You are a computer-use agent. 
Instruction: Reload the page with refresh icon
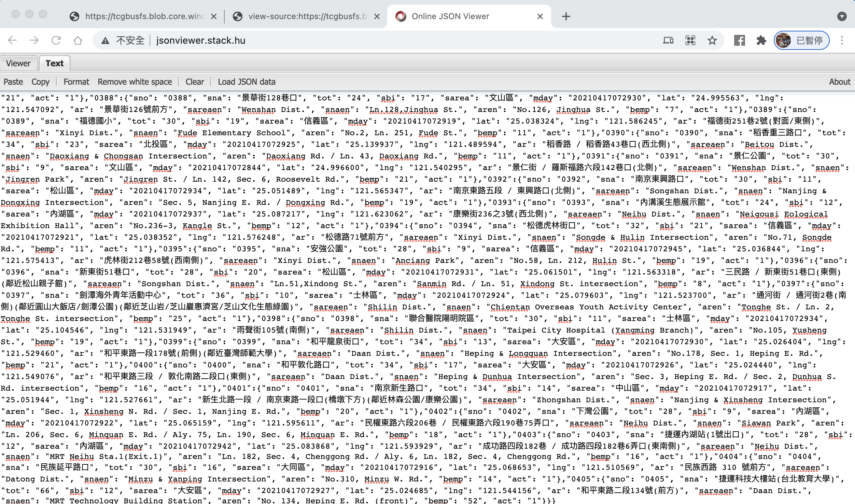coord(56,40)
